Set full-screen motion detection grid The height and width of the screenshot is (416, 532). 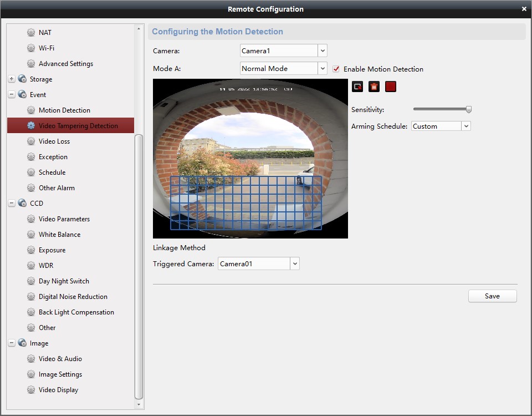coord(391,86)
